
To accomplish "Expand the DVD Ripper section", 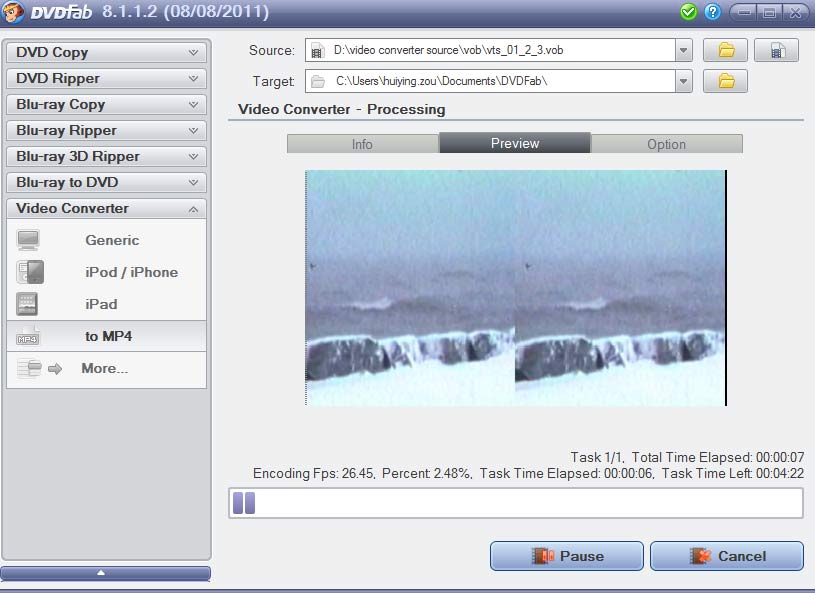I will click(107, 78).
